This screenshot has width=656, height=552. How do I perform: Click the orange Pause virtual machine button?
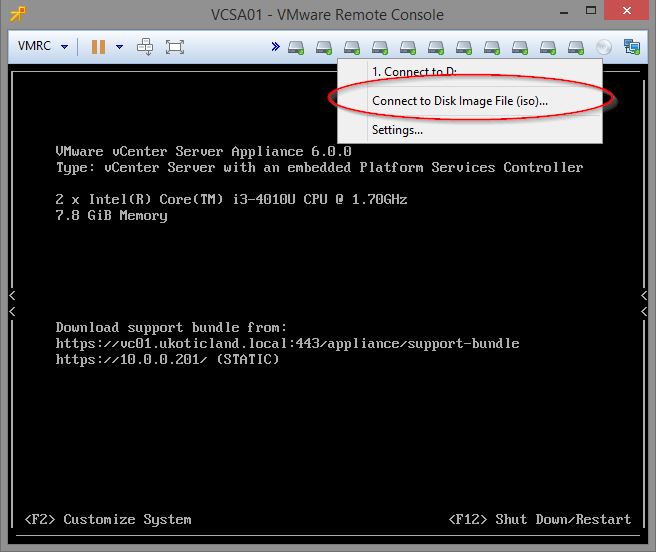pos(98,46)
